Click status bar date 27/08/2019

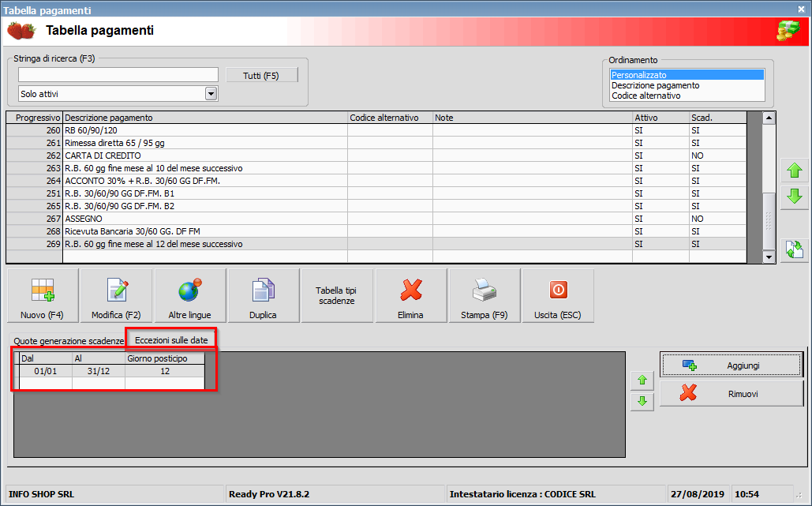pyautogui.click(x=697, y=494)
